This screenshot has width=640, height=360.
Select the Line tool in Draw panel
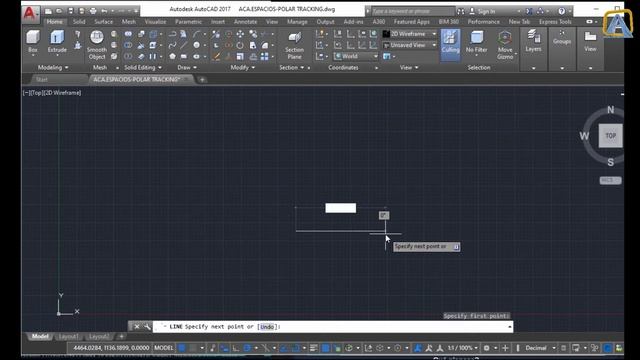click(184, 45)
